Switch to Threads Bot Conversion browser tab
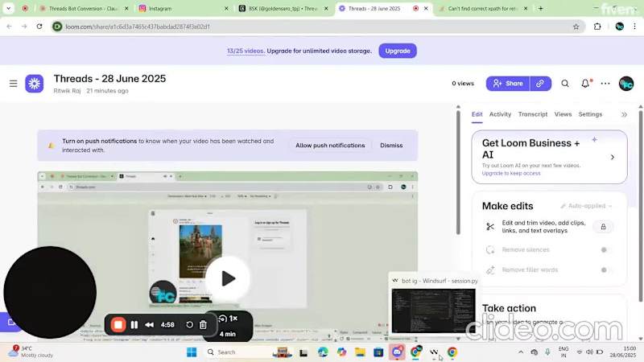This screenshot has height=362, width=644. point(84,8)
